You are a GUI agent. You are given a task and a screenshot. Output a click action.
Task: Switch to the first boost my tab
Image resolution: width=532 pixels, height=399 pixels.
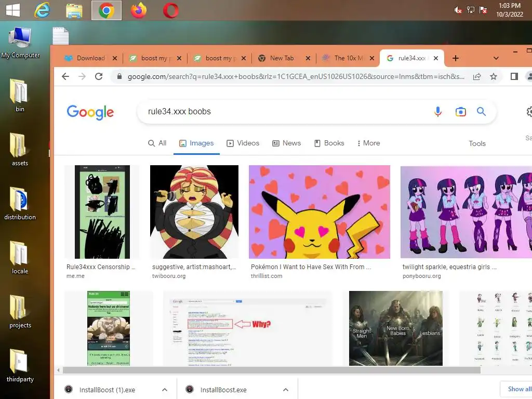154,58
